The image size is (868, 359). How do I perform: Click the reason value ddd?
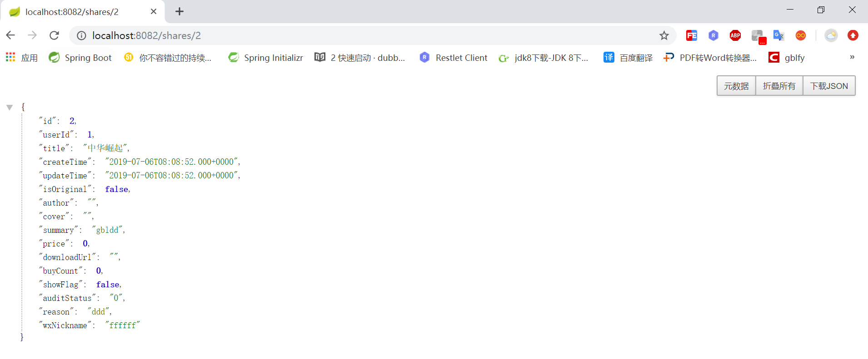(99, 311)
